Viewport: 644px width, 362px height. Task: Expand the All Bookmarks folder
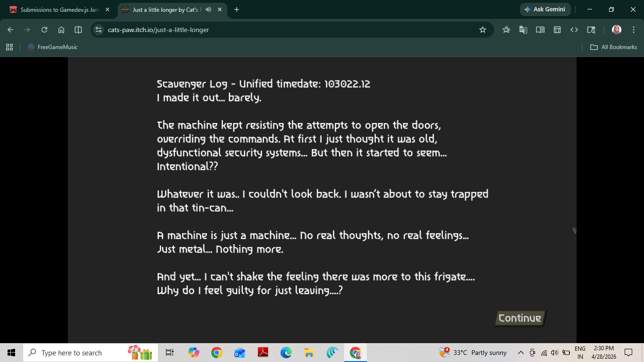coord(614,47)
